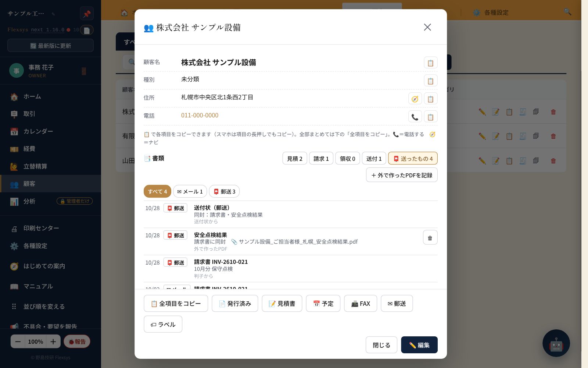The image size is (588, 368).
Task: Copy the 種別 field value
Action: (430, 81)
